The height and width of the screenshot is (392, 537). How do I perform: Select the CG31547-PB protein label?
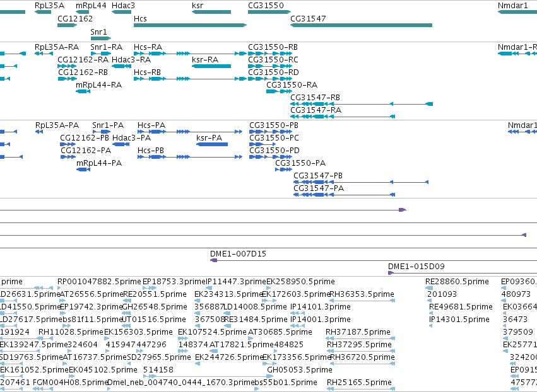(318, 176)
